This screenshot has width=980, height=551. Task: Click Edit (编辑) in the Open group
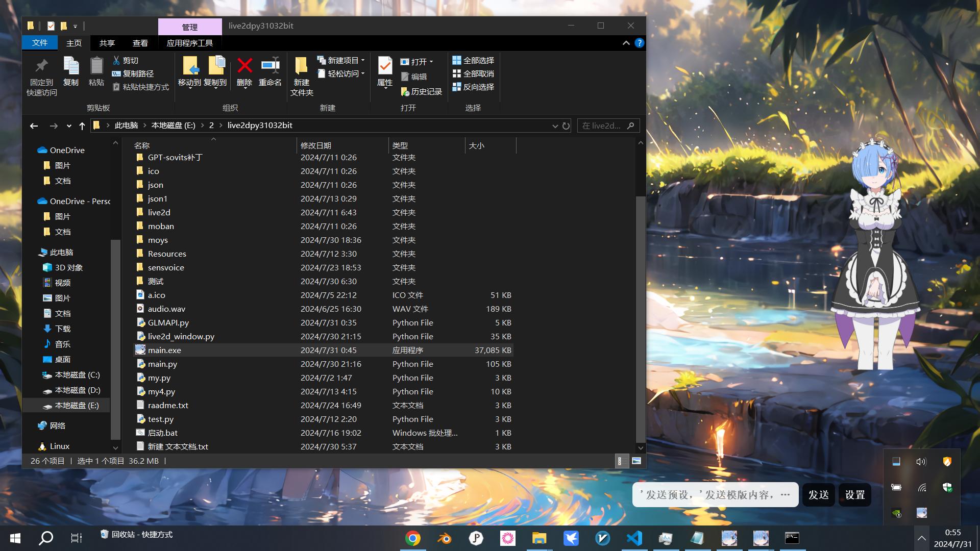(x=414, y=77)
